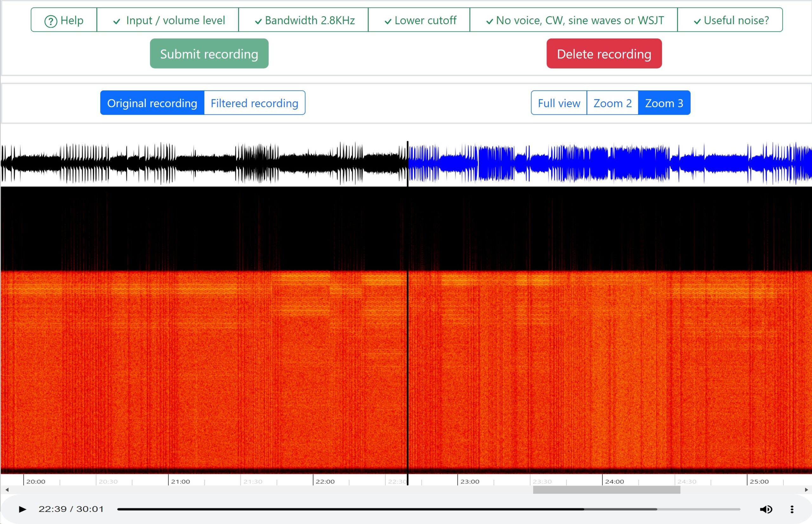The width and height of the screenshot is (812, 524).
Task: Click the 24:00 timeline marker
Action: [614, 481]
